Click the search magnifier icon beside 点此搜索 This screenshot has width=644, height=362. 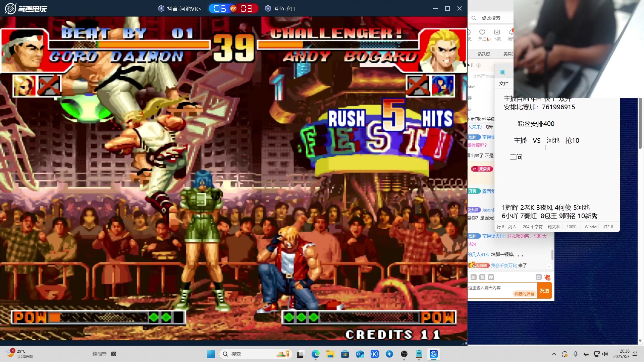[474, 18]
